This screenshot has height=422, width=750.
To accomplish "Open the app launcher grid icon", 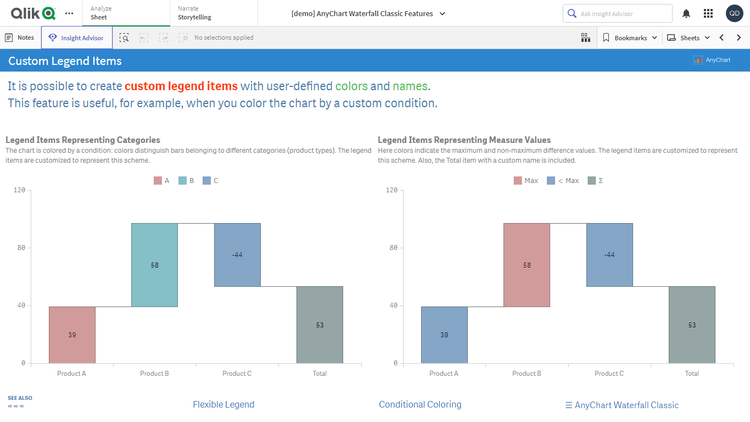I will pyautogui.click(x=708, y=13).
